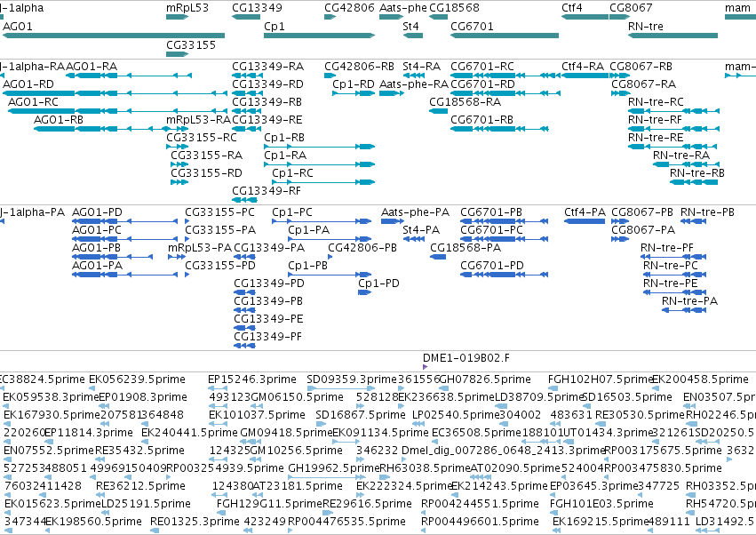
Task: Select the GH19962.5prime EST label
Action: click(x=334, y=468)
